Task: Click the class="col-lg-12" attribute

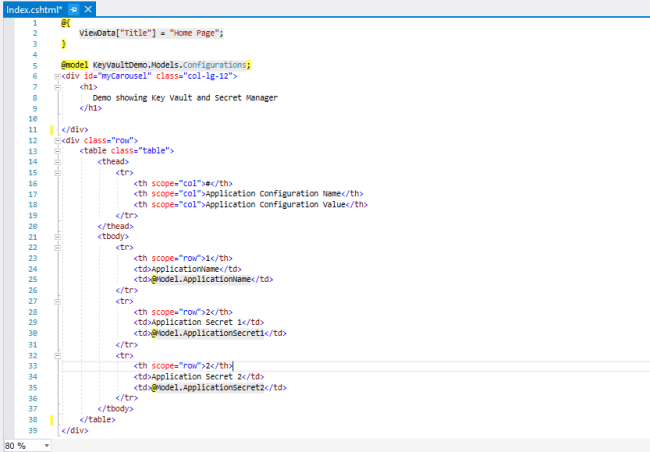Action: point(194,76)
